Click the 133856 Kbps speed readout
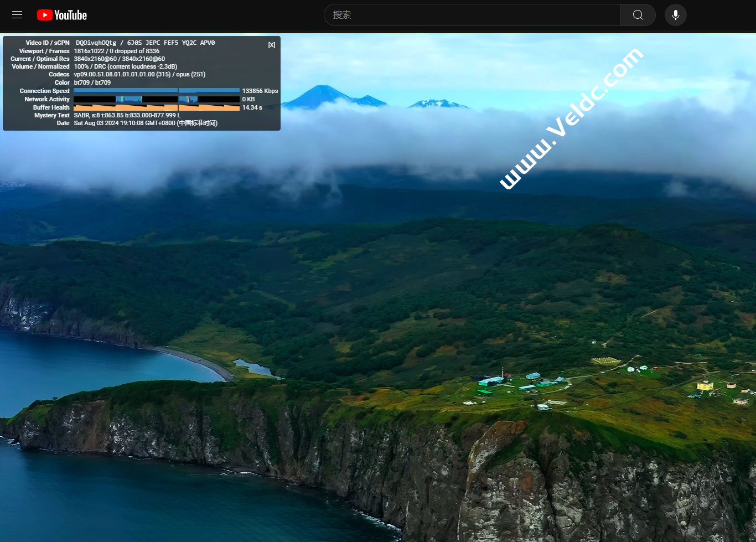Screen dimensions: 756x542 260,91
